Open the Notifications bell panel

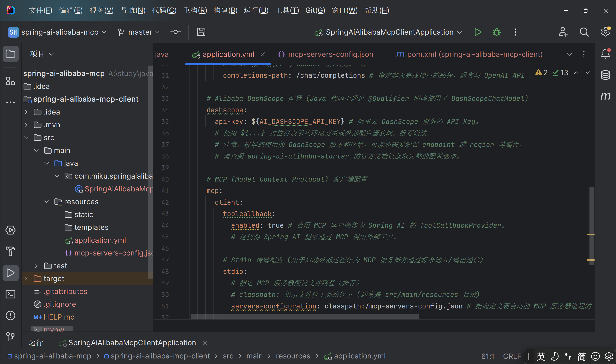pyautogui.click(x=605, y=54)
